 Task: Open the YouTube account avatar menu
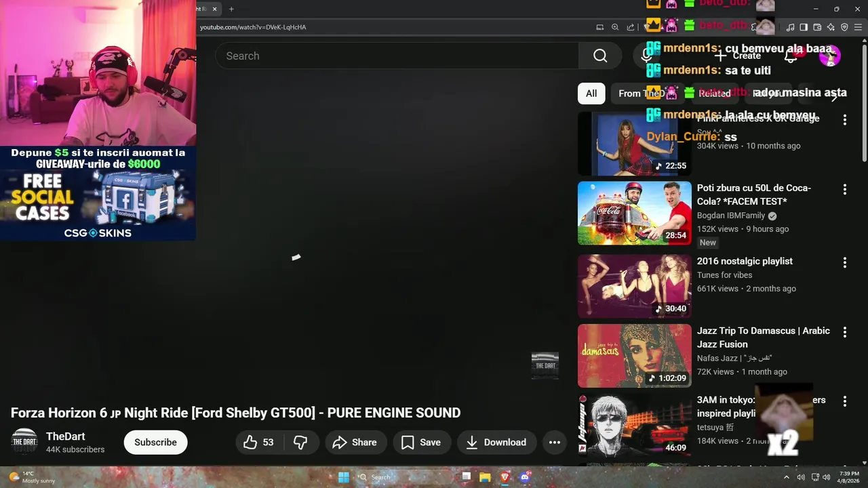tap(830, 56)
